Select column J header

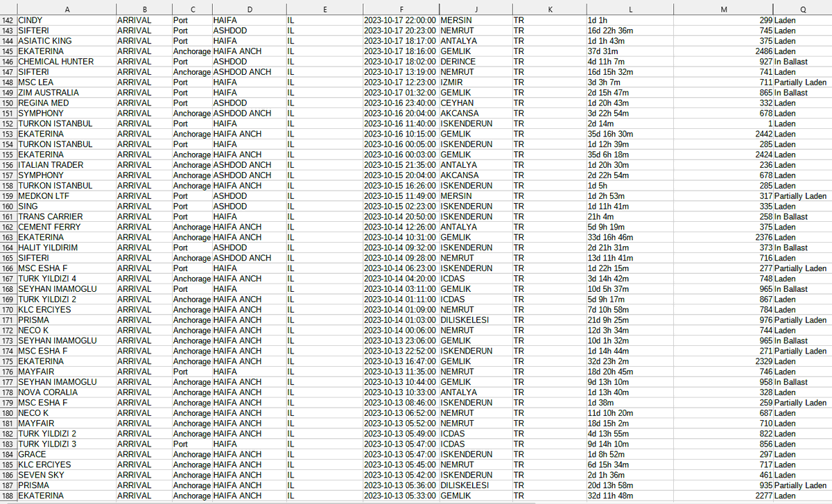476,9
